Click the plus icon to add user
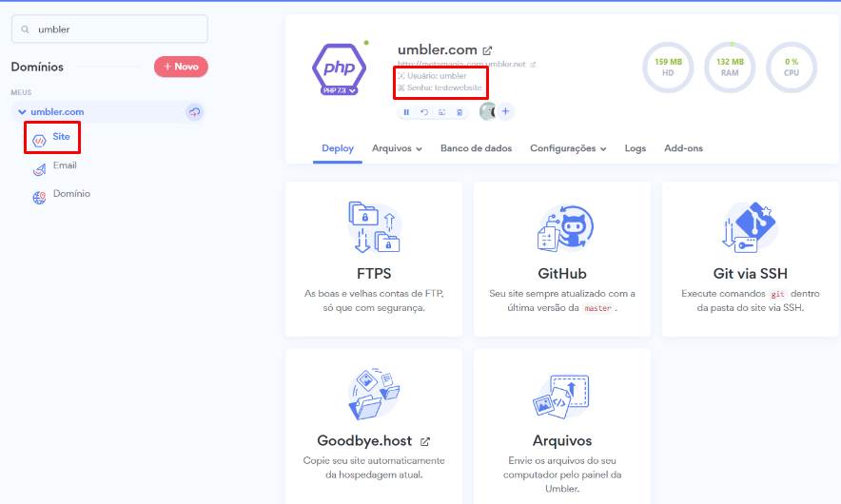The image size is (841, 504). tap(506, 111)
